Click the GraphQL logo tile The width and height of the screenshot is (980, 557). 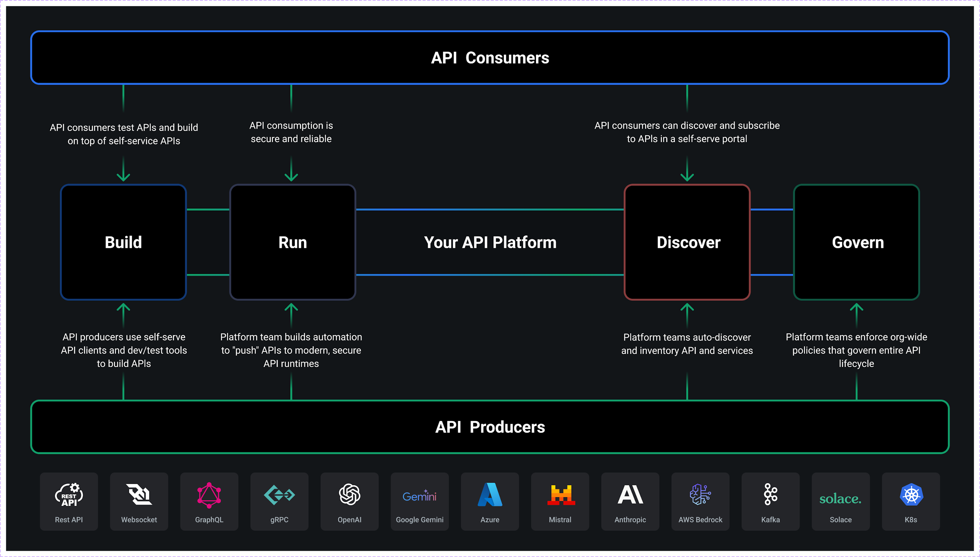[209, 501]
